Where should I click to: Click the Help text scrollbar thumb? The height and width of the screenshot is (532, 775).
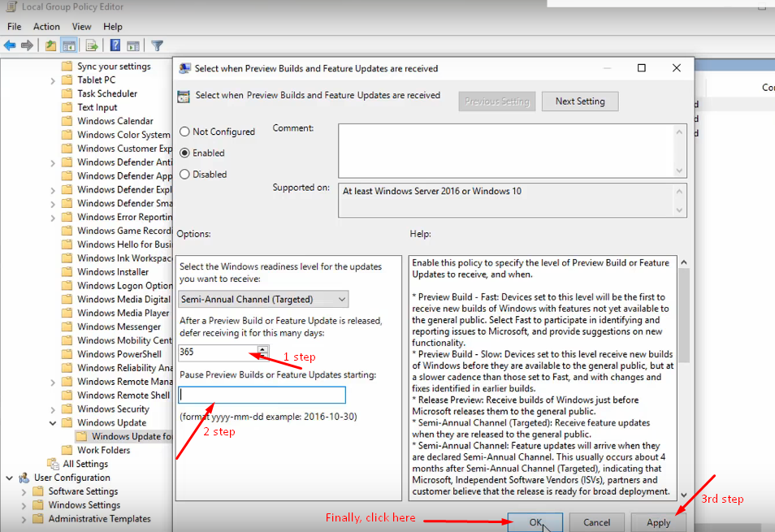tap(683, 316)
